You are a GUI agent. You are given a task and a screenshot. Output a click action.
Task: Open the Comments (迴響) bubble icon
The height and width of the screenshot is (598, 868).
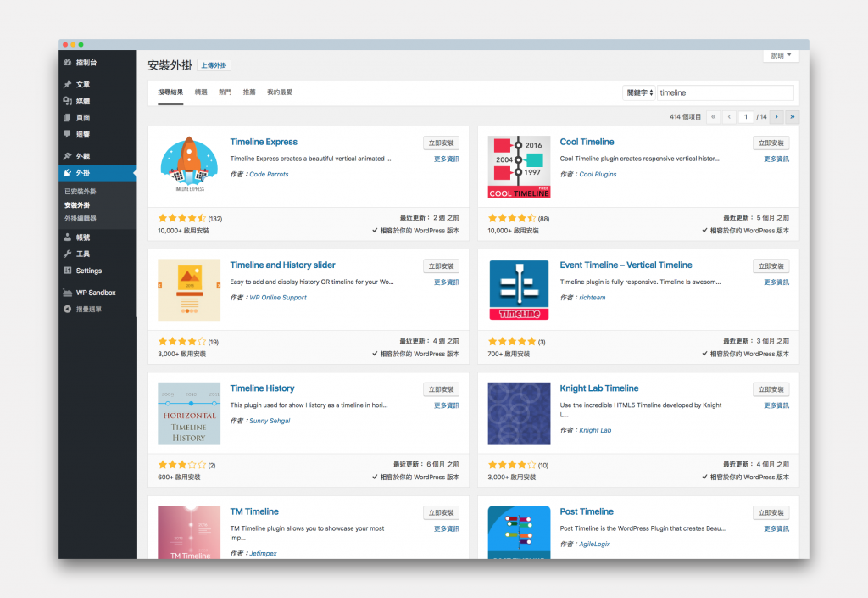point(68,134)
